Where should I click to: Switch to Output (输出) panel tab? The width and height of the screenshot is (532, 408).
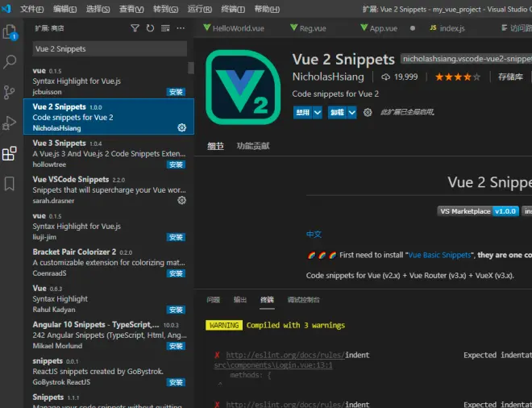[240, 300]
